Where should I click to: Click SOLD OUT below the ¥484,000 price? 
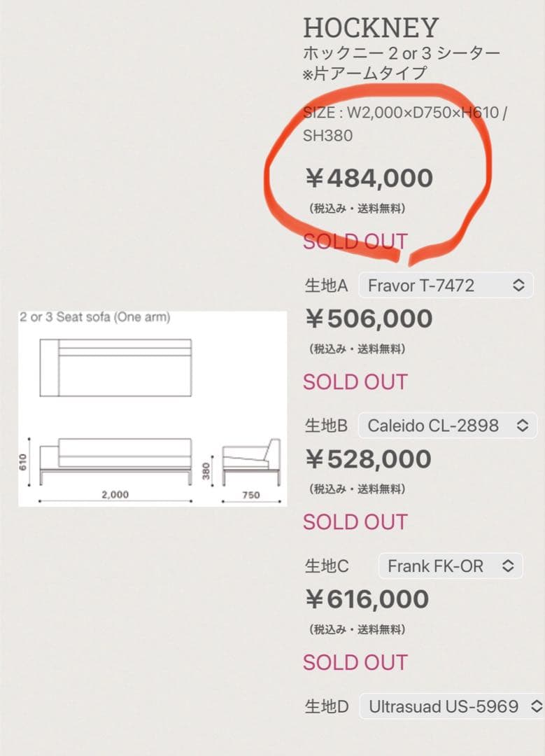355,241
